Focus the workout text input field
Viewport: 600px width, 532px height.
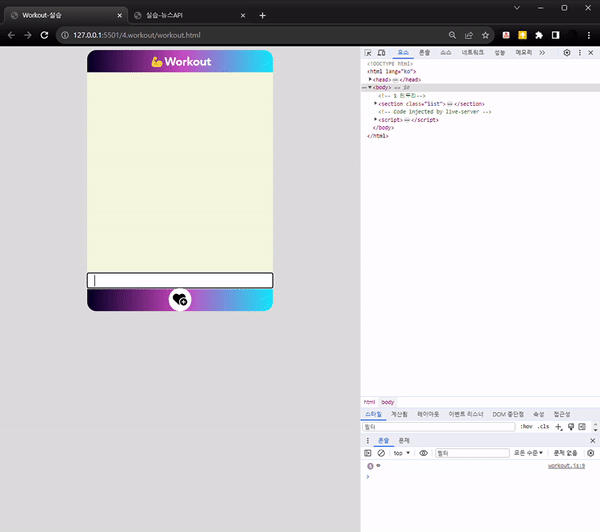180,281
